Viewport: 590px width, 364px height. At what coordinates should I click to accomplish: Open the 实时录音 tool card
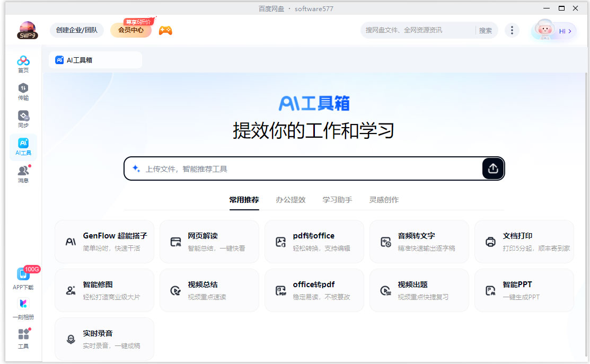(x=104, y=339)
